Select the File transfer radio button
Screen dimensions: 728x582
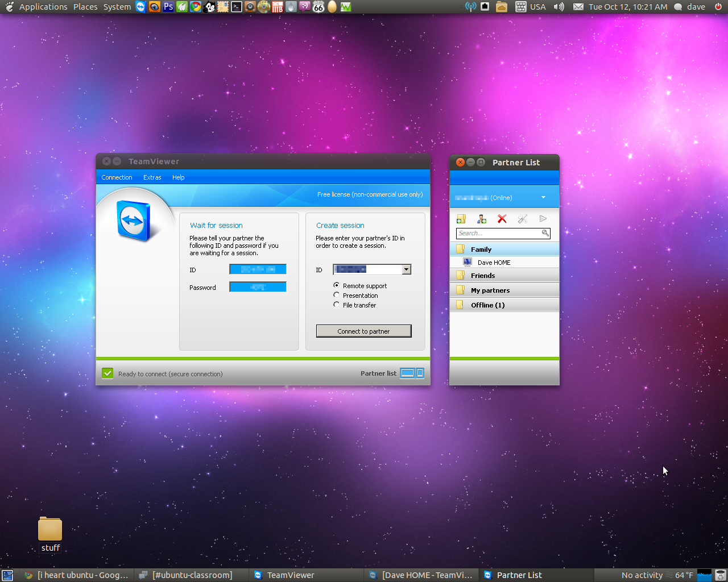pyautogui.click(x=337, y=305)
